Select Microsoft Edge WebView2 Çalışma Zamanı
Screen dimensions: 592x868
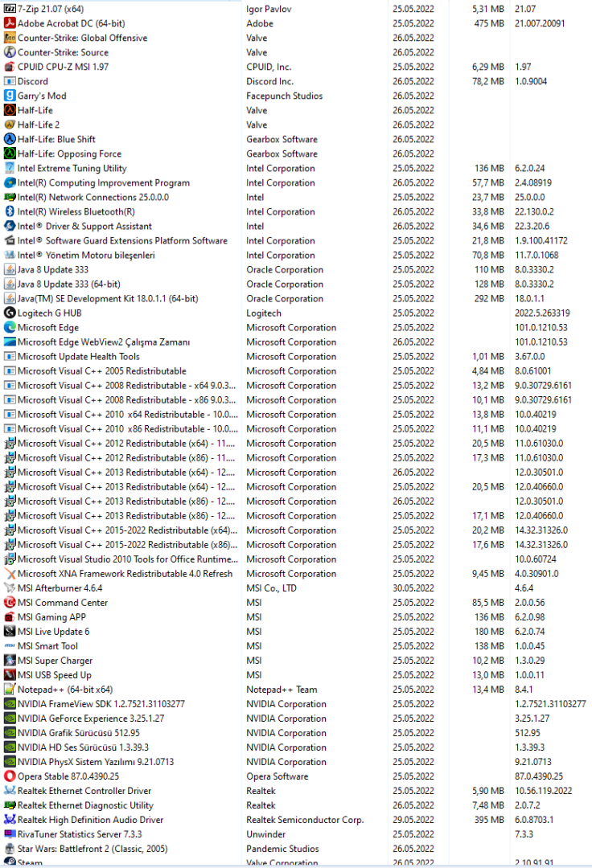point(104,342)
